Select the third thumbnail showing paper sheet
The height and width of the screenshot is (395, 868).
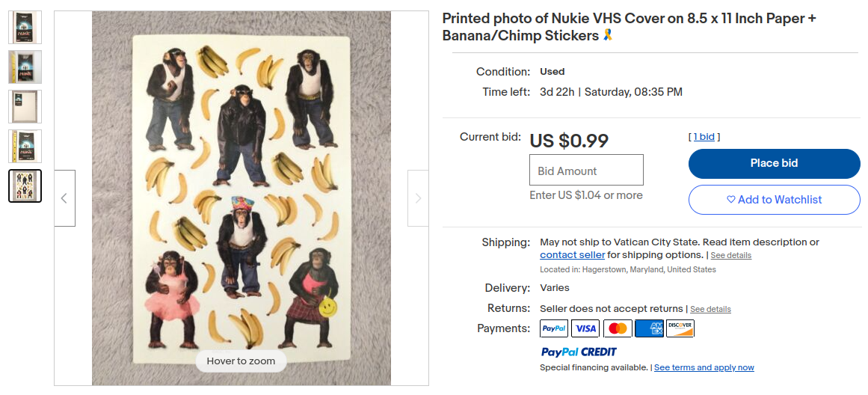(25, 106)
